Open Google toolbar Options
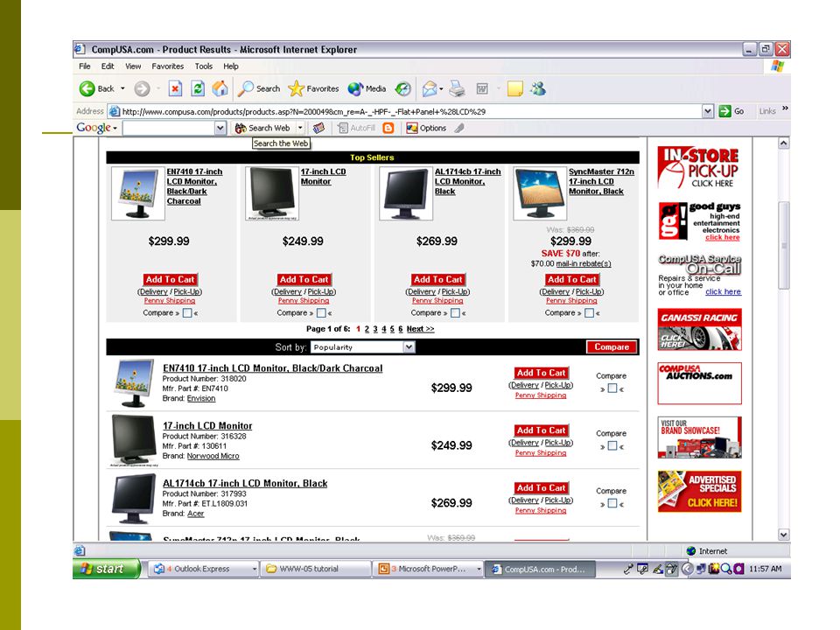Image resolution: width=840 pixels, height=630 pixels. (426, 128)
